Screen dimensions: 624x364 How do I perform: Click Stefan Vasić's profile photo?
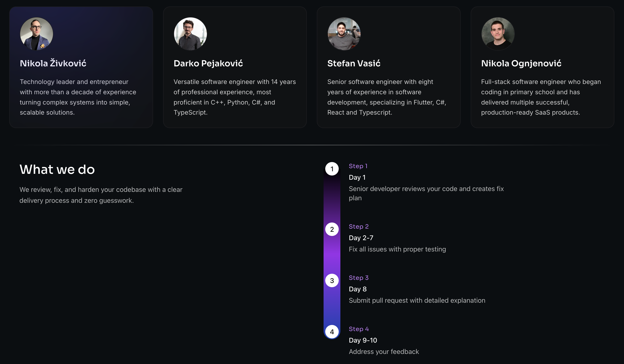[344, 34]
